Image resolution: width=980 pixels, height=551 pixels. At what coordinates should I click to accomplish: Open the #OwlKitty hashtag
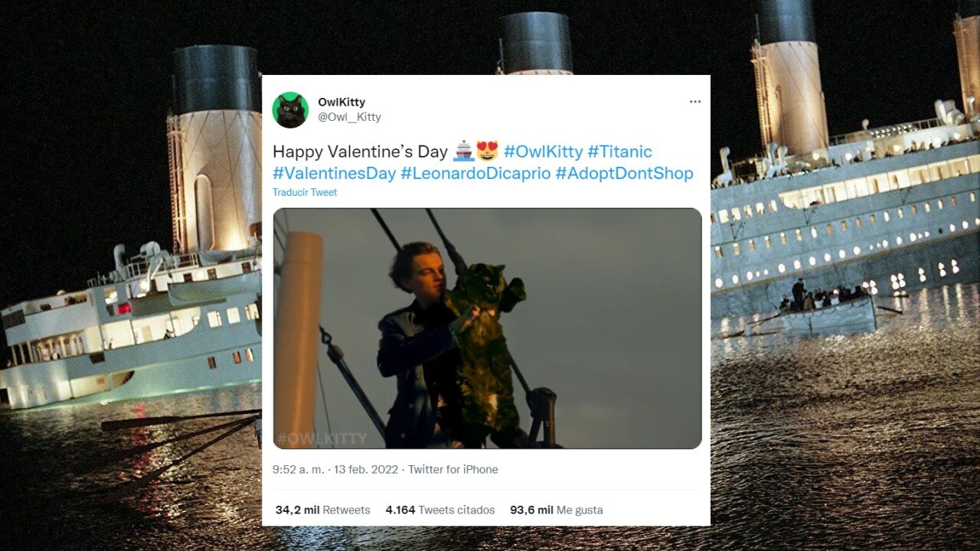[543, 152]
